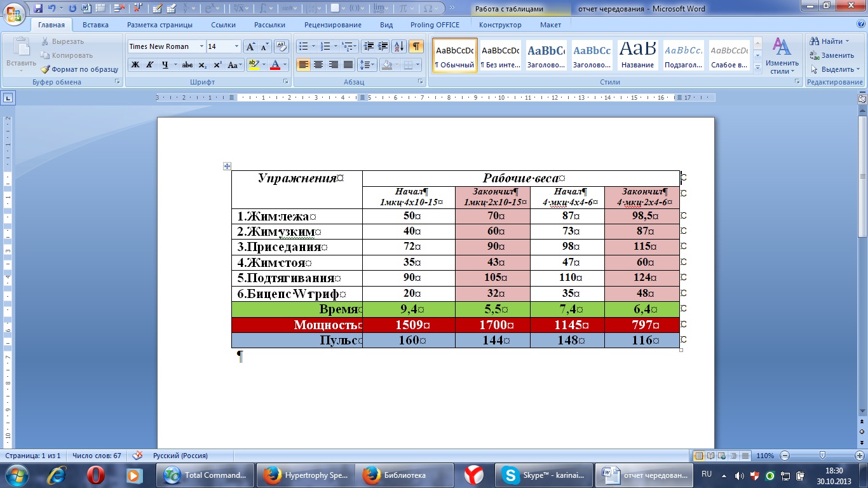Viewport: 868px width, 488px height.
Task: Click Русский (Россия) language in status bar
Action: click(180, 456)
